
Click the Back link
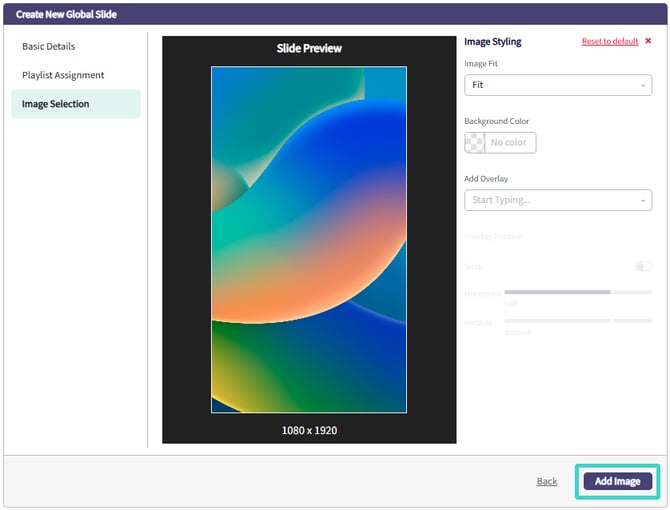point(547,482)
